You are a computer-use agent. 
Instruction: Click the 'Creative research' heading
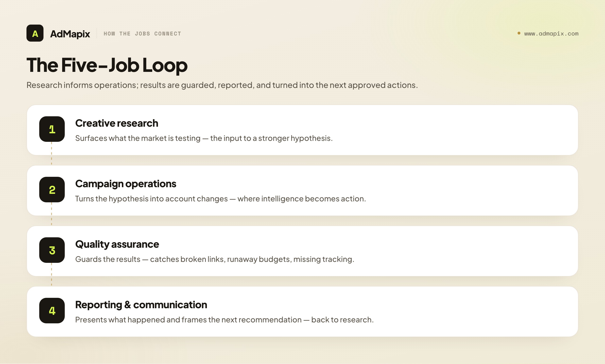(x=117, y=123)
